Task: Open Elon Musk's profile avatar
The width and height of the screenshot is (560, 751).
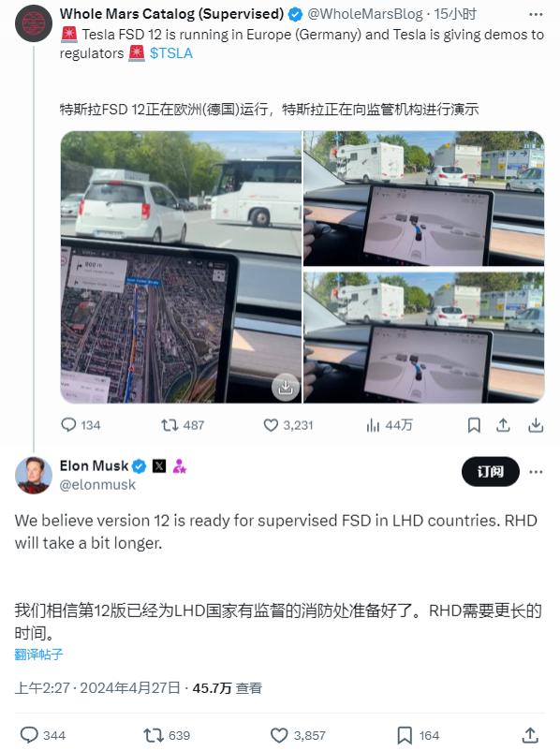Action: point(34,475)
